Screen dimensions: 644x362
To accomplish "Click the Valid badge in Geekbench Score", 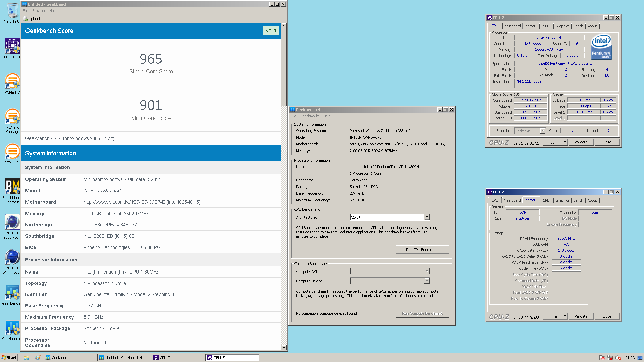I will point(271,31).
